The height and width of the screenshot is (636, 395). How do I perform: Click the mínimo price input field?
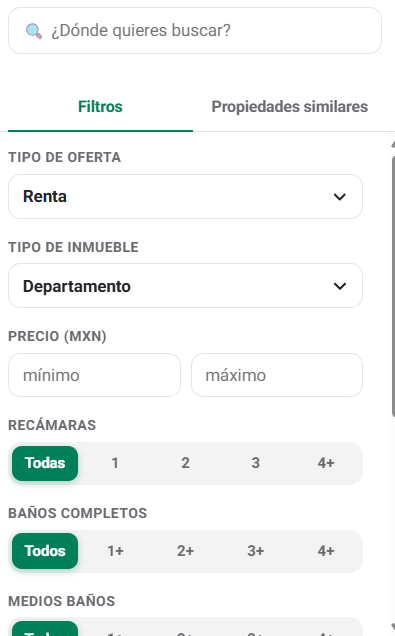(x=94, y=375)
